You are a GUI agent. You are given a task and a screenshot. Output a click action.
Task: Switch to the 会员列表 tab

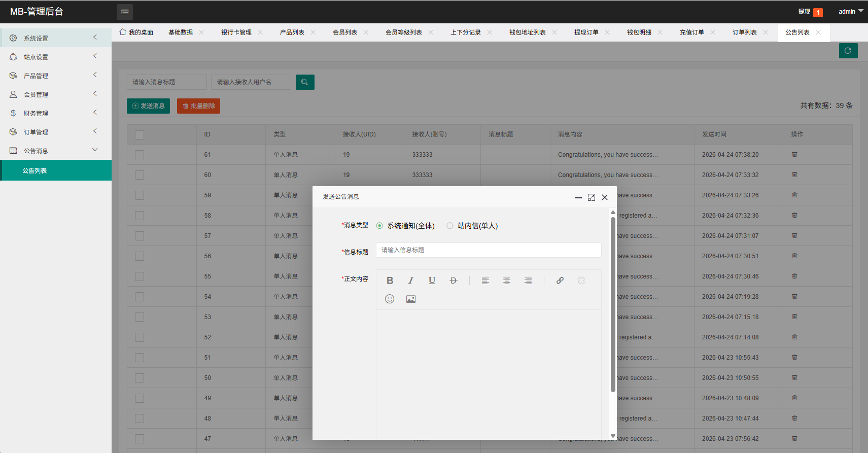(x=345, y=32)
